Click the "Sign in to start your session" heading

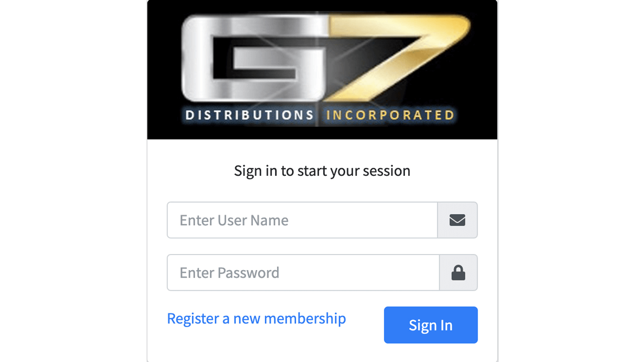(x=322, y=171)
